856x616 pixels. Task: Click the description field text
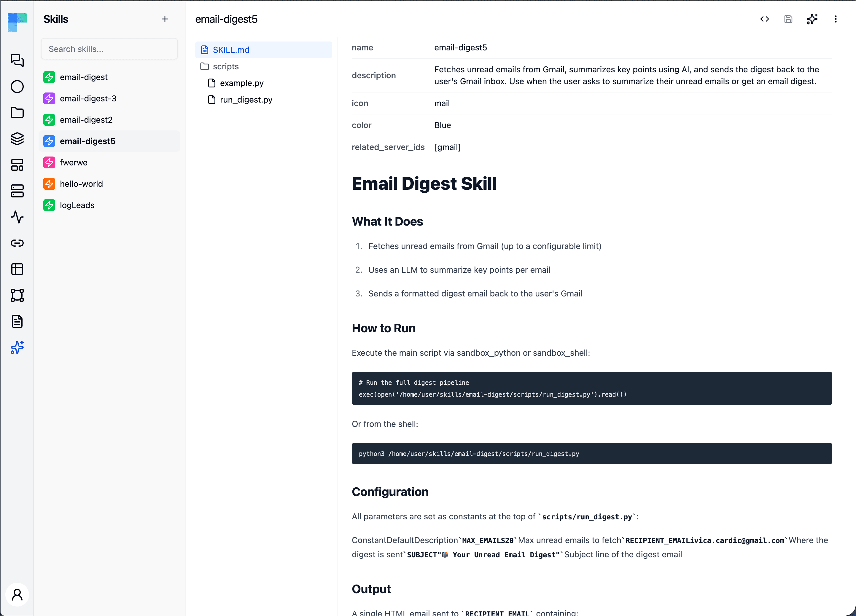click(626, 76)
